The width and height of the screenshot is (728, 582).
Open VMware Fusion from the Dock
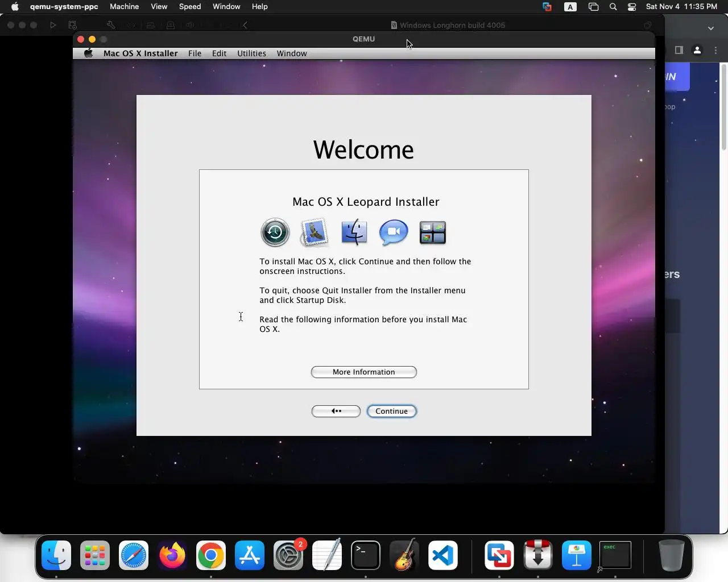(499, 555)
